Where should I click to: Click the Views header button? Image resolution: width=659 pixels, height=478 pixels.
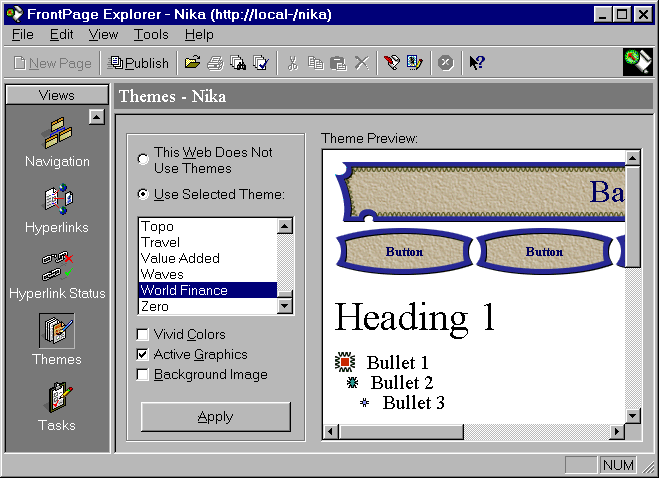[x=57, y=95]
